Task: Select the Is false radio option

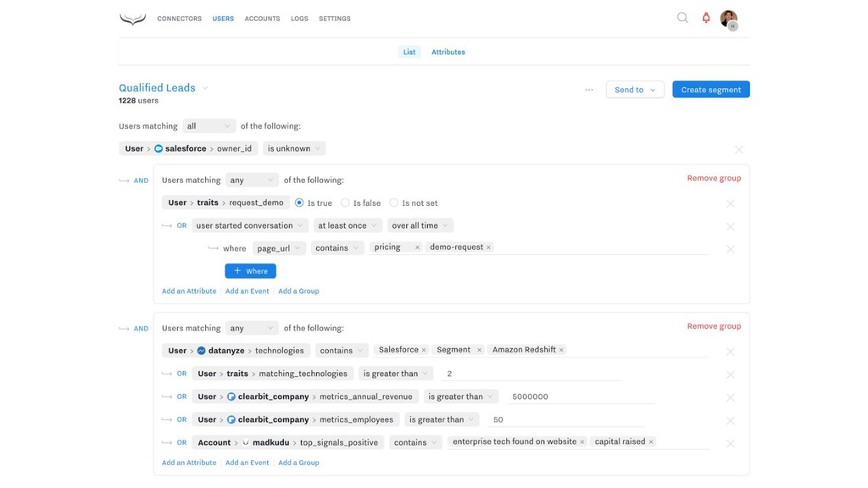Action: [345, 203]
